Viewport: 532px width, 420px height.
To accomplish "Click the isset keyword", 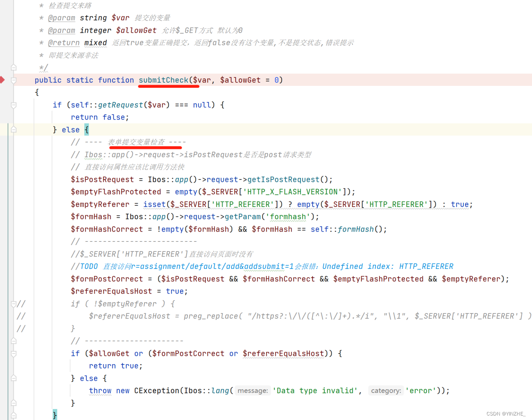I will coord(154,205).
